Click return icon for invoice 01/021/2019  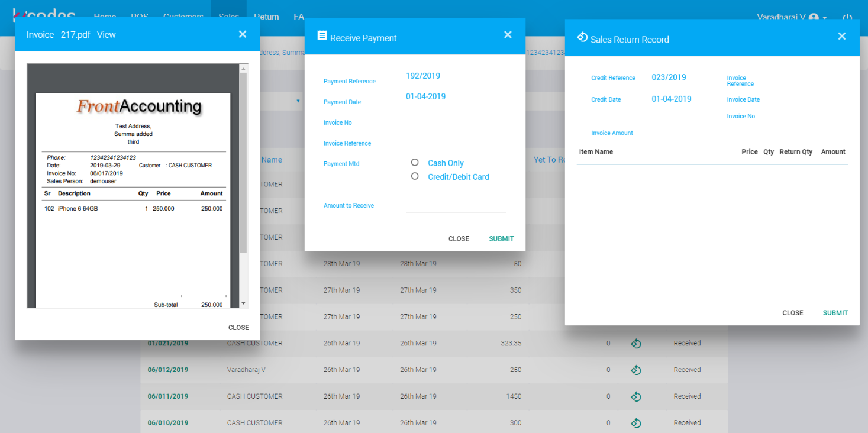tap(636, 344)
